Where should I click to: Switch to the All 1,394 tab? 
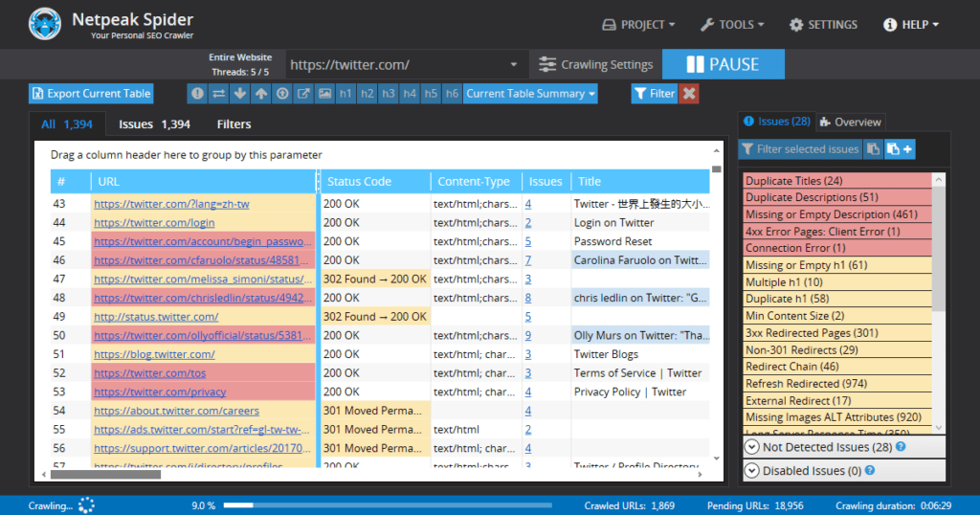[67, 124]
